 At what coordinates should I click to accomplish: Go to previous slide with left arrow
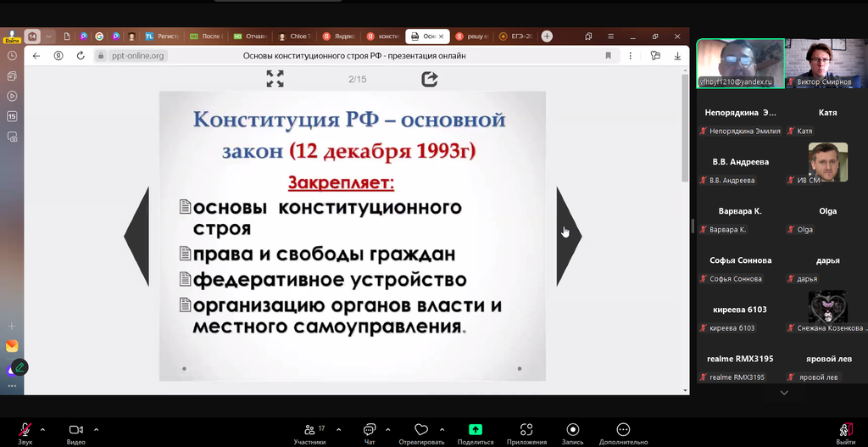(136, 236)
